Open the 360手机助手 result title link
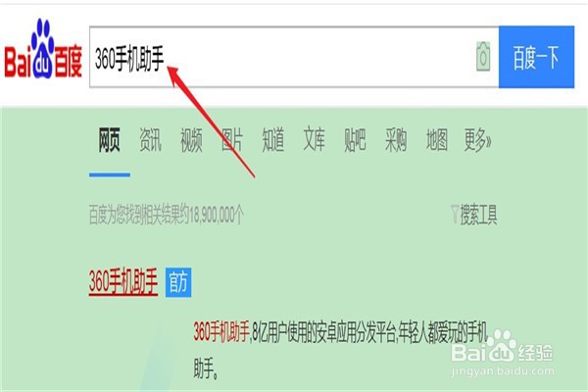This screenshot has height=392, width=588. tap(123, 281)
